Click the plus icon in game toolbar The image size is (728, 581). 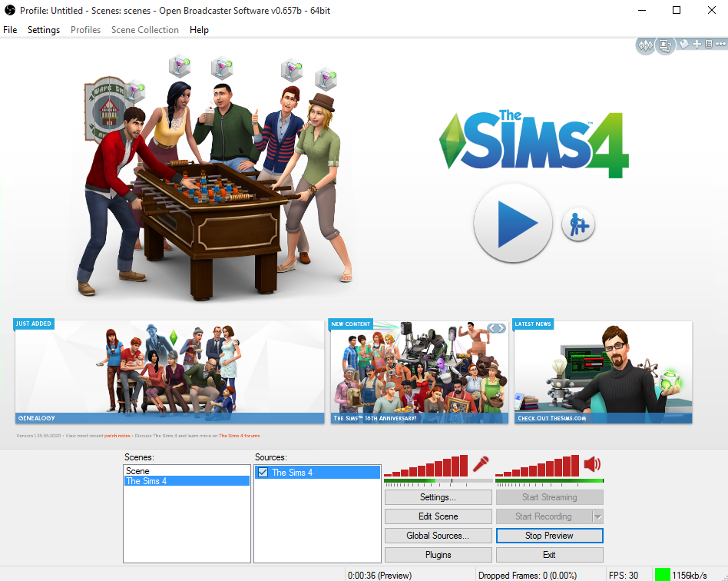coord(697,44)
